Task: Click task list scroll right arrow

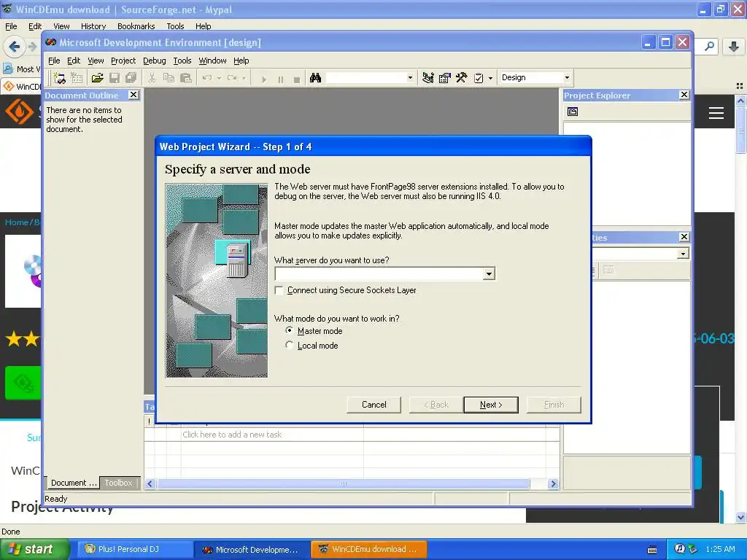Action: coord(553,484)
